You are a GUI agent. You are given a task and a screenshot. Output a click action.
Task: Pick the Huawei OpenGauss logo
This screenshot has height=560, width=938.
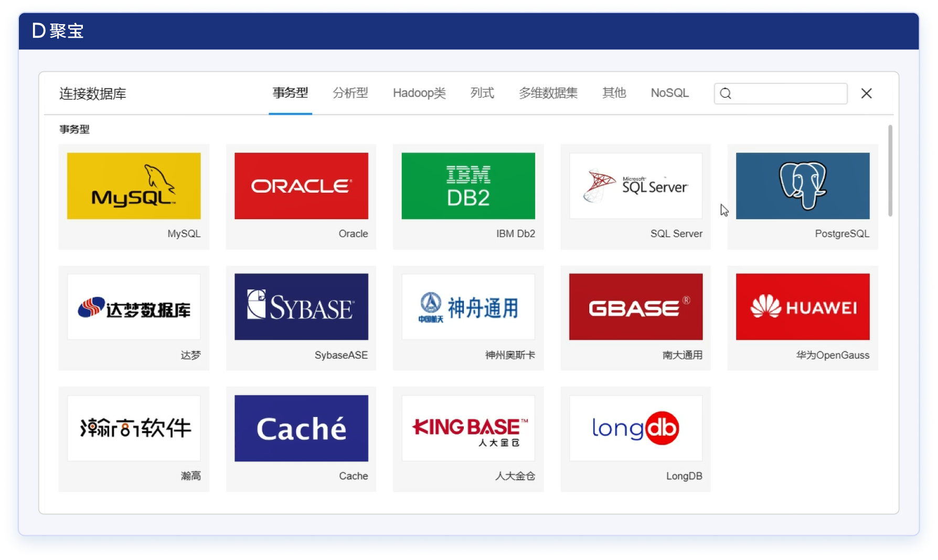click(802, 307)
